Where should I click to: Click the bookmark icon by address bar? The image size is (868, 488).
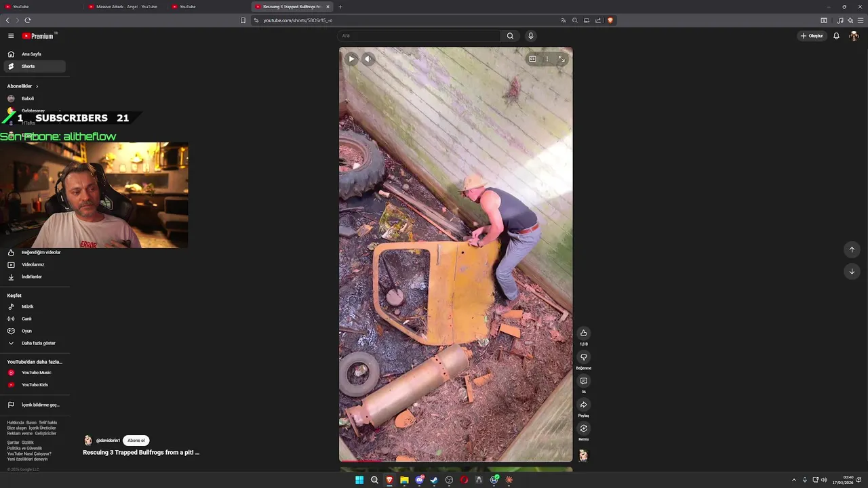coord(243,20)
